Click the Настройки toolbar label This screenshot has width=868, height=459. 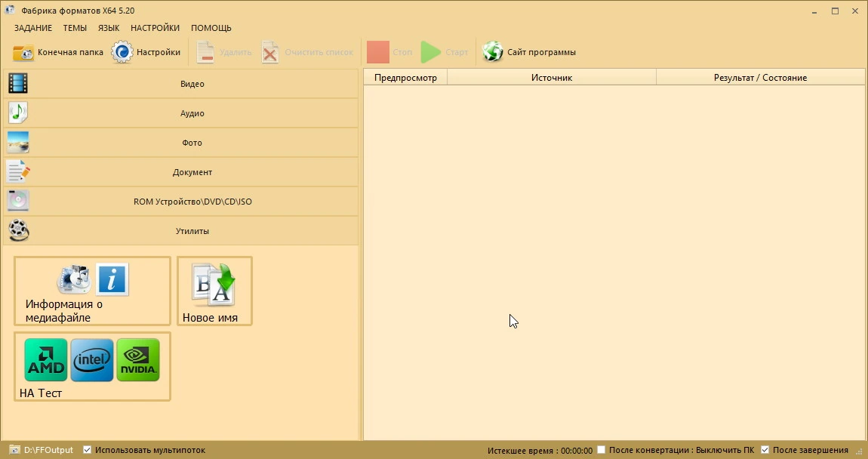click(159, 52)
